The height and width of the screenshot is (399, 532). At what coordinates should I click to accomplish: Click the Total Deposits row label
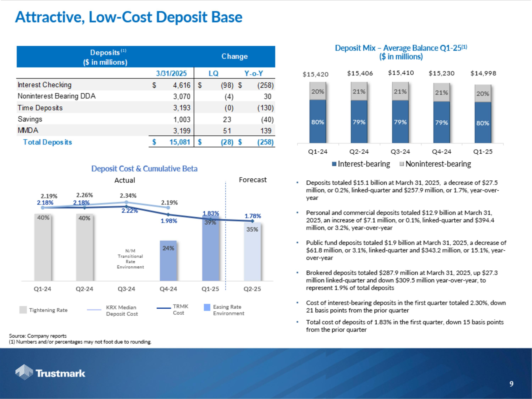tap(47, 142)
